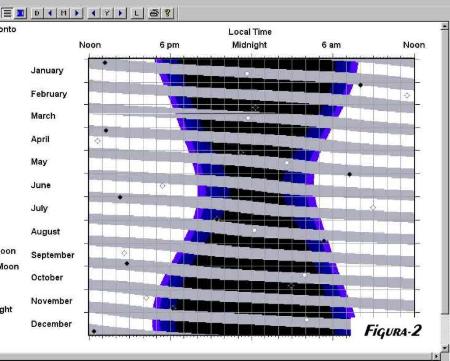The width and height of the screenshot is (450, 361).
Task: Click the horizontal scrollbar right arrow
Action: tap(436, 356)
